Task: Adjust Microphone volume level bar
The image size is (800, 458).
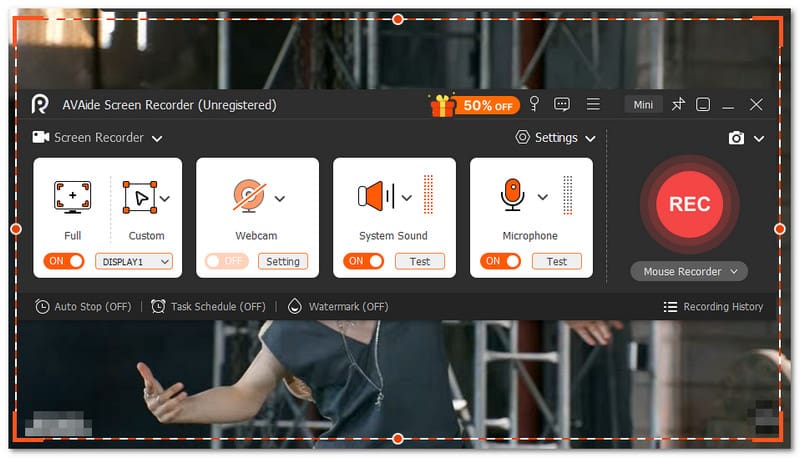Action: pyautogui.click(x=567, y=194)
